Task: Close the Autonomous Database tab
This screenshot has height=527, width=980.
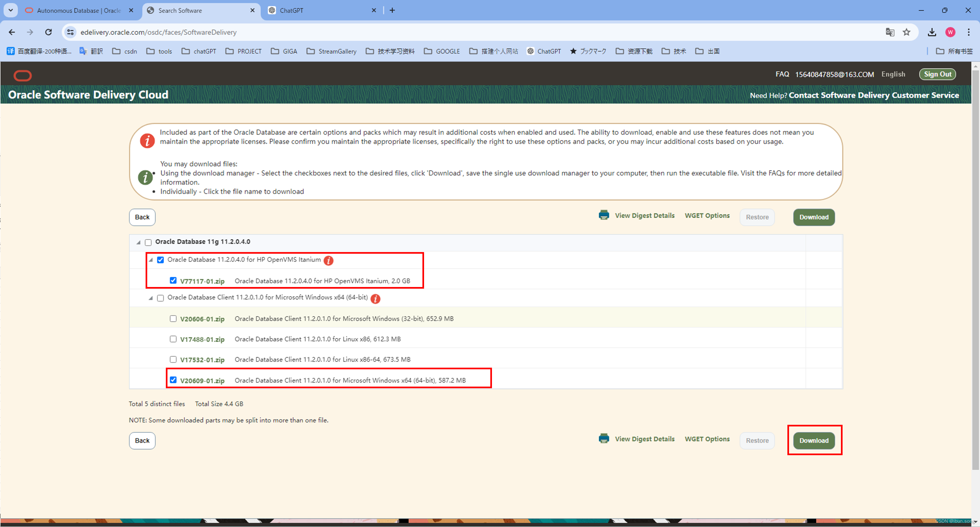Action: click(x=131, y=10)
